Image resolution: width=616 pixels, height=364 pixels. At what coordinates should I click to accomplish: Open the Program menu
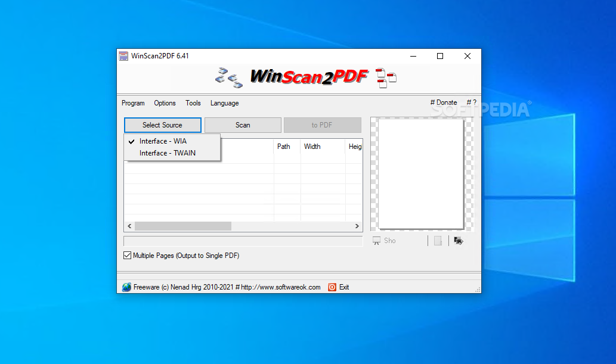133,103
